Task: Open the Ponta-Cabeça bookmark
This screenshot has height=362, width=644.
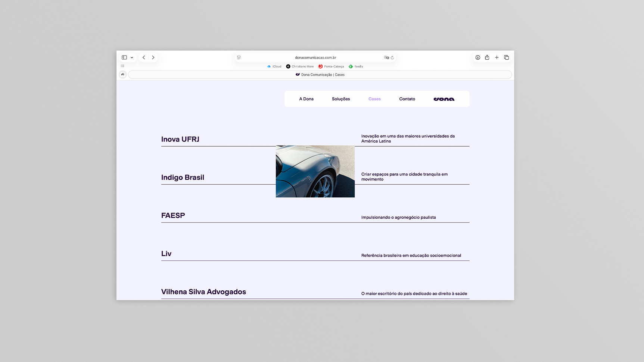Action: [331, 66]
